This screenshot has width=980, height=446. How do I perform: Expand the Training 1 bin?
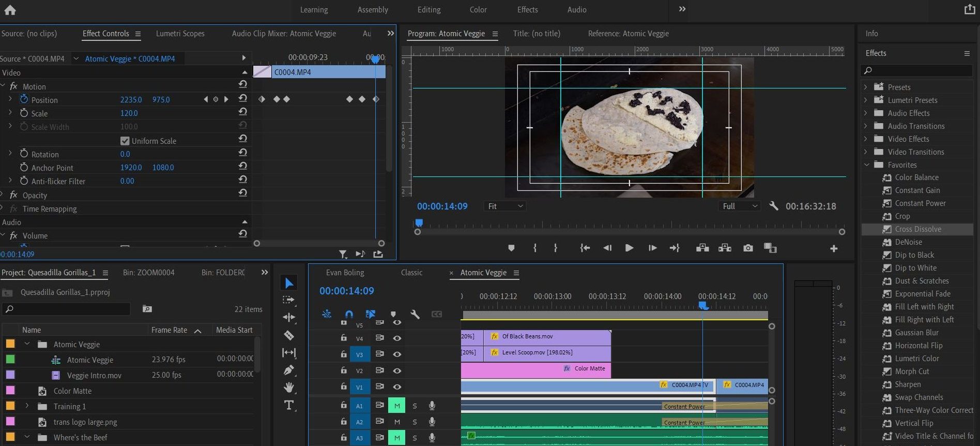pyautogui.click(x=27, y=406)
